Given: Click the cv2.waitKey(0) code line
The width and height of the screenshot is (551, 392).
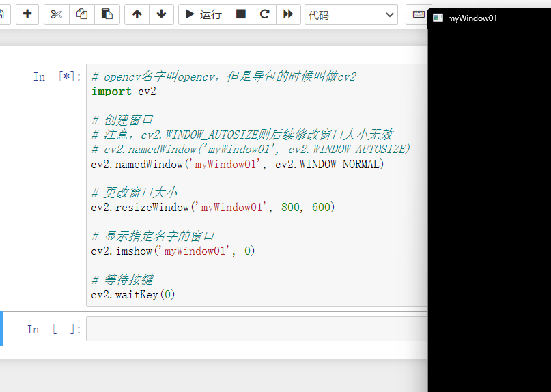Looking at the screenshot, I should point(133,294).
